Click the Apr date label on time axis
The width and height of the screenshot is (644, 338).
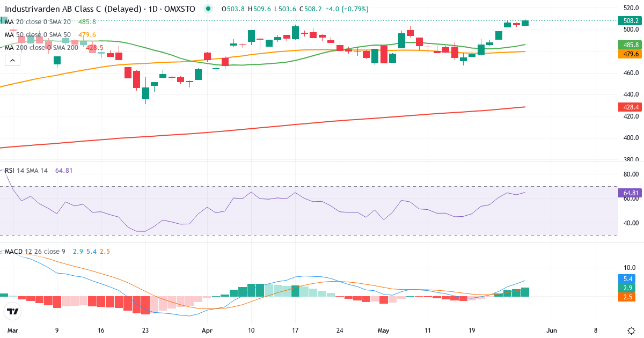point(208,330)
